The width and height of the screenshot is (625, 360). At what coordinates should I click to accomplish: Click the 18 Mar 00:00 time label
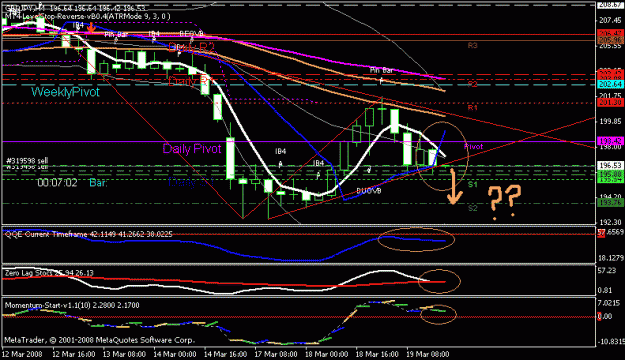point(326,354)
